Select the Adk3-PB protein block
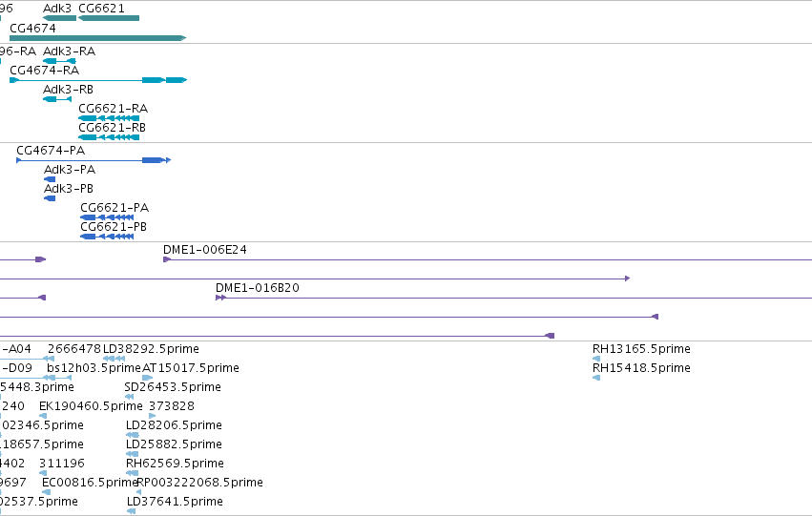812x516 pixels. pos(50,198)
